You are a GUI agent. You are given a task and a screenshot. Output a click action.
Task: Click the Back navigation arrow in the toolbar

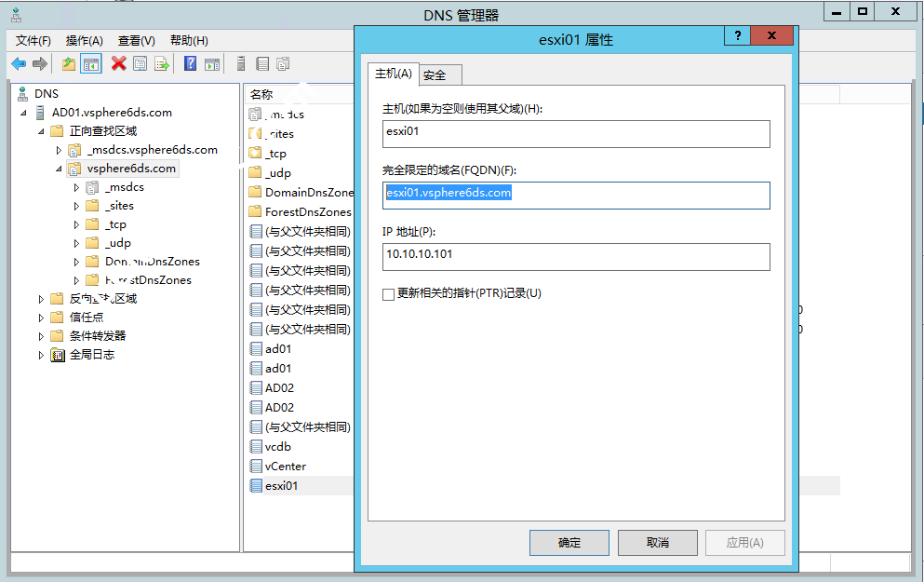coord(19,63)
